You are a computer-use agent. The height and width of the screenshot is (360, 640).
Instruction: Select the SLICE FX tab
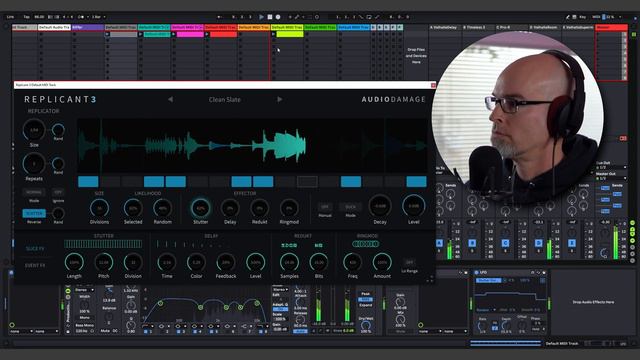pyautogui.click(x=35, y=249)
